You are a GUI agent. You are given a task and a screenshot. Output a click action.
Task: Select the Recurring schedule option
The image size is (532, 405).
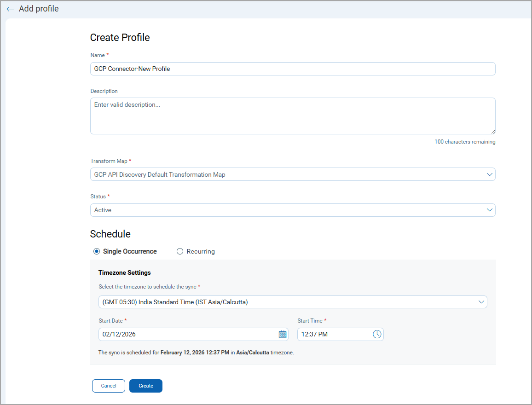(180, 251)
